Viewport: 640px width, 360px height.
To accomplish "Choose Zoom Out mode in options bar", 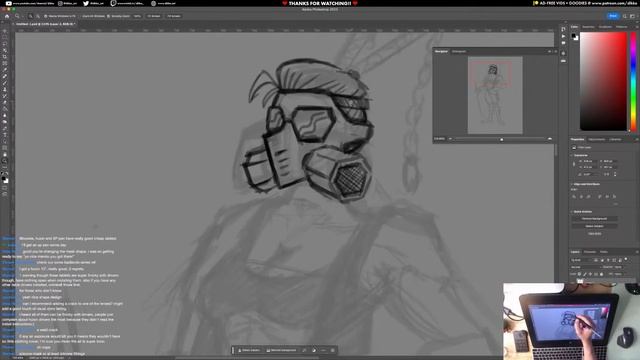I will pyautogui.click(x=38, y=16).
